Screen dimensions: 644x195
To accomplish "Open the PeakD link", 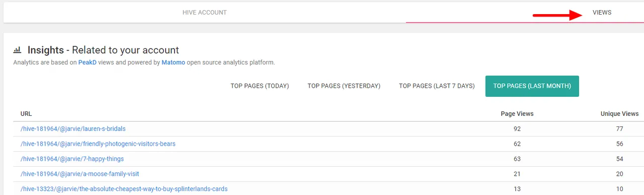I will [x=87, y=62].
